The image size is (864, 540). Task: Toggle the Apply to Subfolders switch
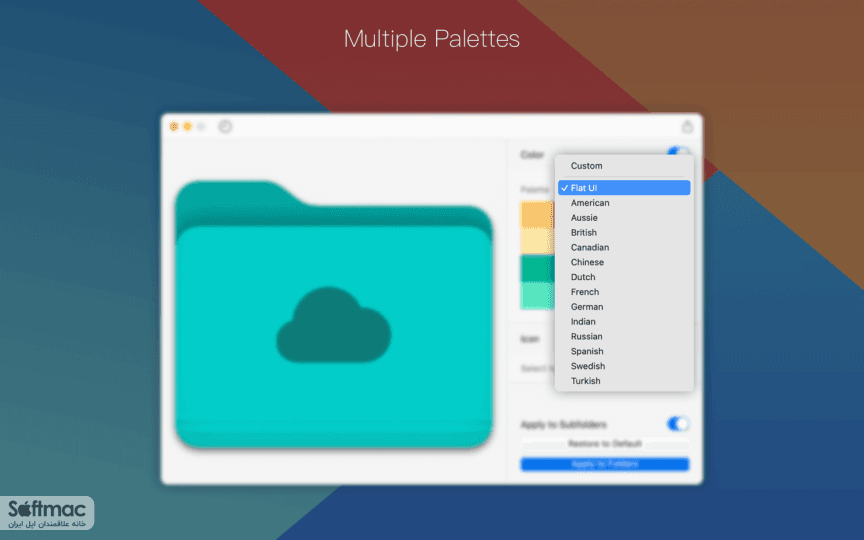tap(678, 424)
